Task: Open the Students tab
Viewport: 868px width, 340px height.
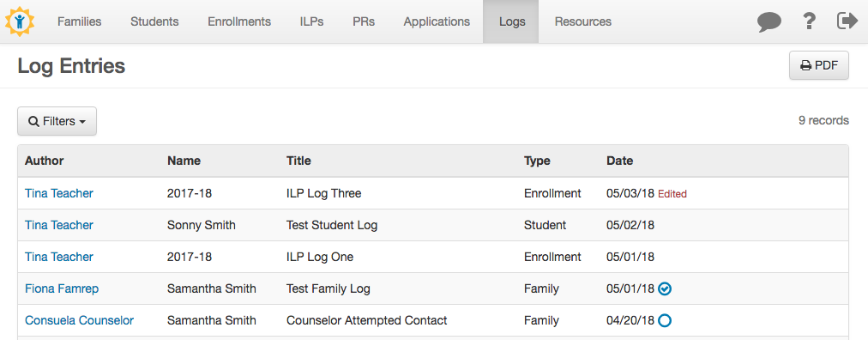Action: [154, 21]
